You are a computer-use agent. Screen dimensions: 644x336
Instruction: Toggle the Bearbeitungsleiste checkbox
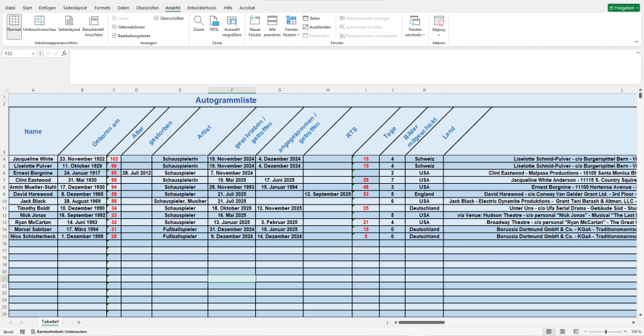click(x=114, y=36)
